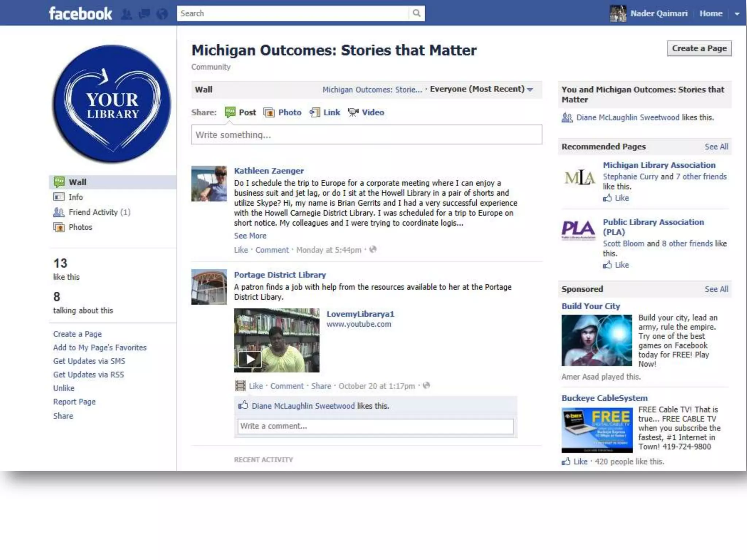Expand Kathleen Zaenger's post with See More

pos(250,236)
